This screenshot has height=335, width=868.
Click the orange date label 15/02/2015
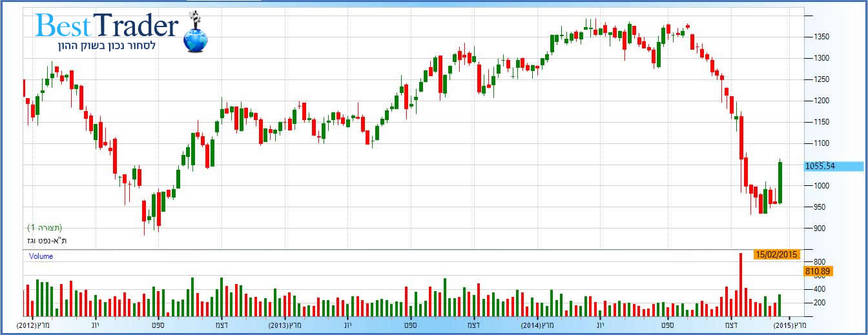[x=777, y=254]
